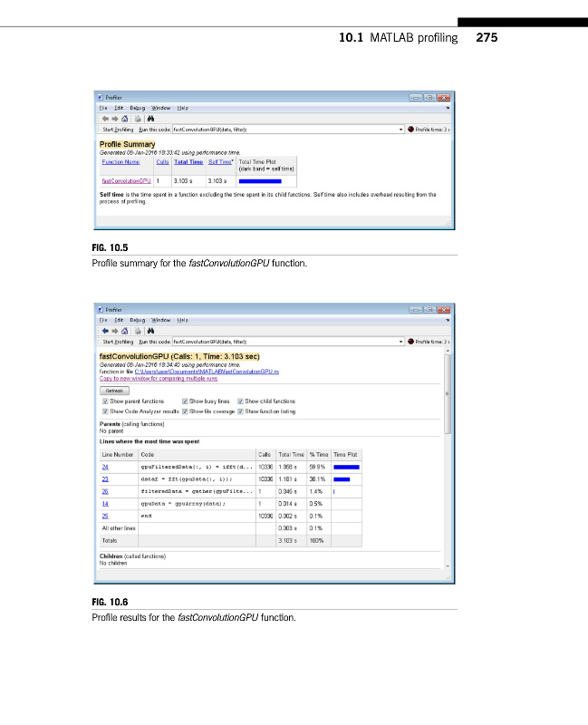588x725 pixels.
Task: Click the Home icon in the Profile Summary toolbar
Action: pyautogui.click(x=123, y=118)
